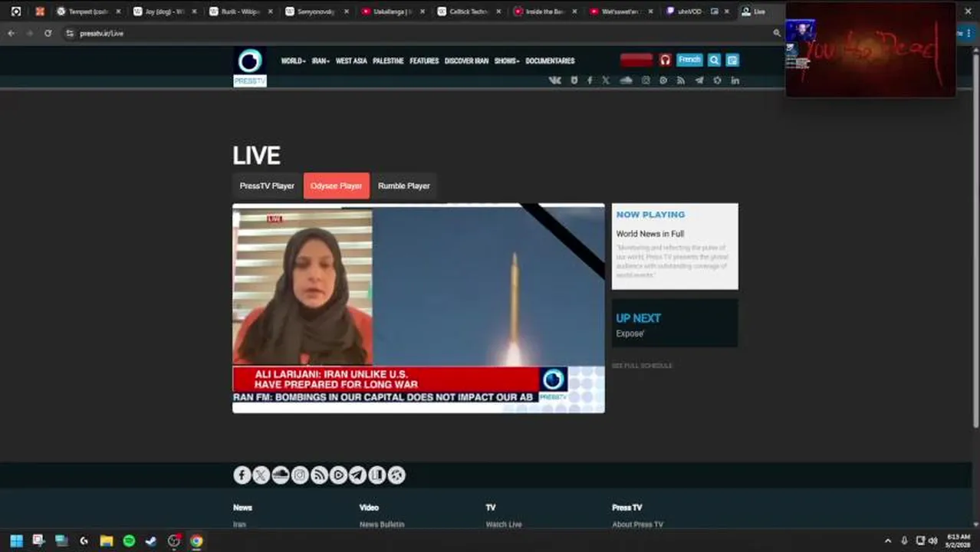Switch to the Inside the Ban browser tab
This screenshot has width=980, height=552.
544,11
